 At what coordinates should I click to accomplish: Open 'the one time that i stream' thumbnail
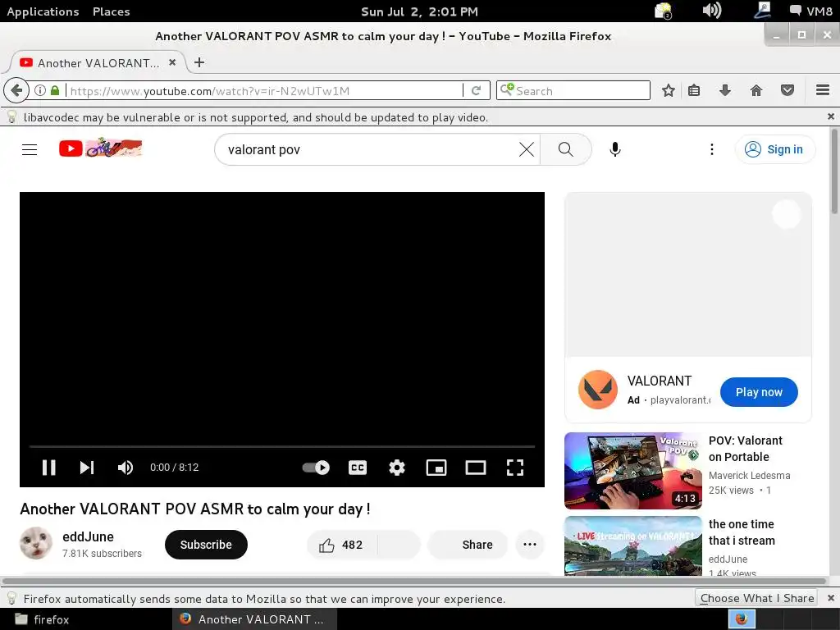tap(632, 546)
